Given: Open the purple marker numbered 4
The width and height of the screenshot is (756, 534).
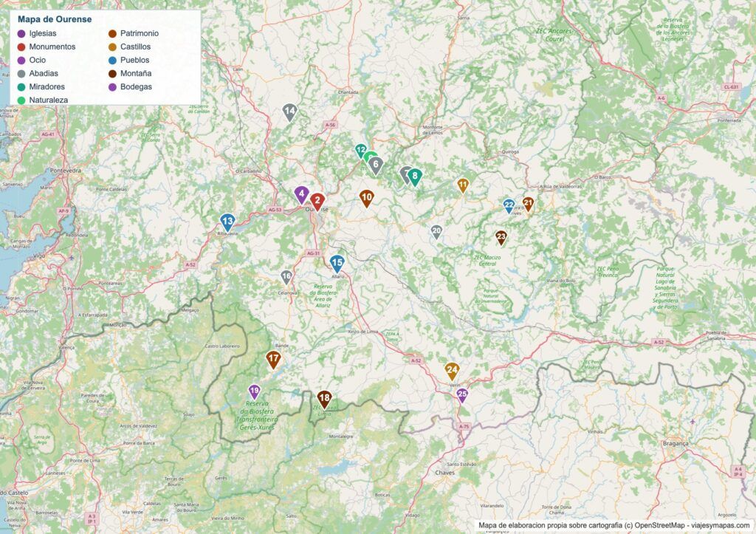Looking at the screenshot, I should (301, 194).
